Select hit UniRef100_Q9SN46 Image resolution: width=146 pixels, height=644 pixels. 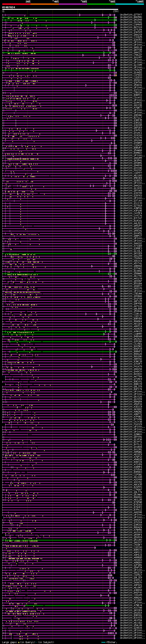click(x=131, y=296)
